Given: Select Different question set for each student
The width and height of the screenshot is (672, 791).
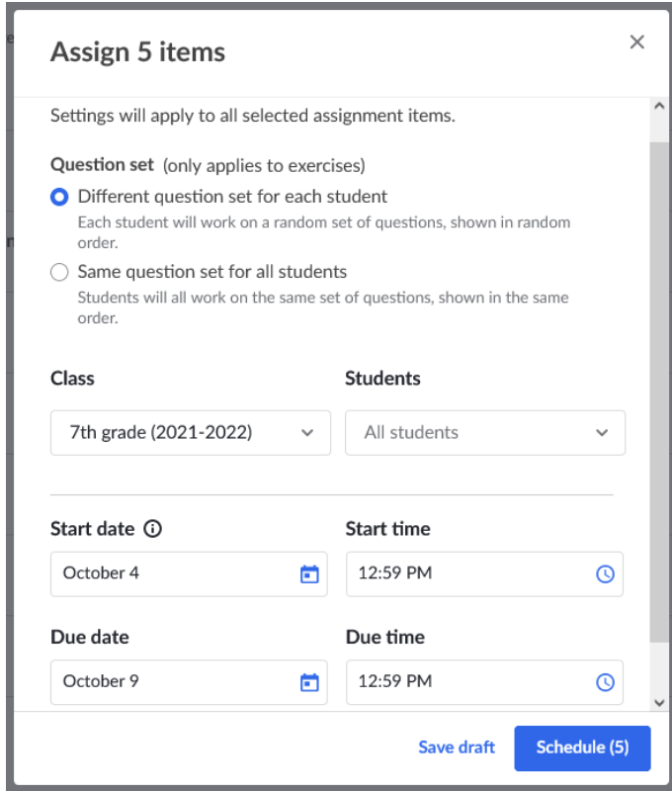Looking at the screenshot, I should tap(59, 197).
